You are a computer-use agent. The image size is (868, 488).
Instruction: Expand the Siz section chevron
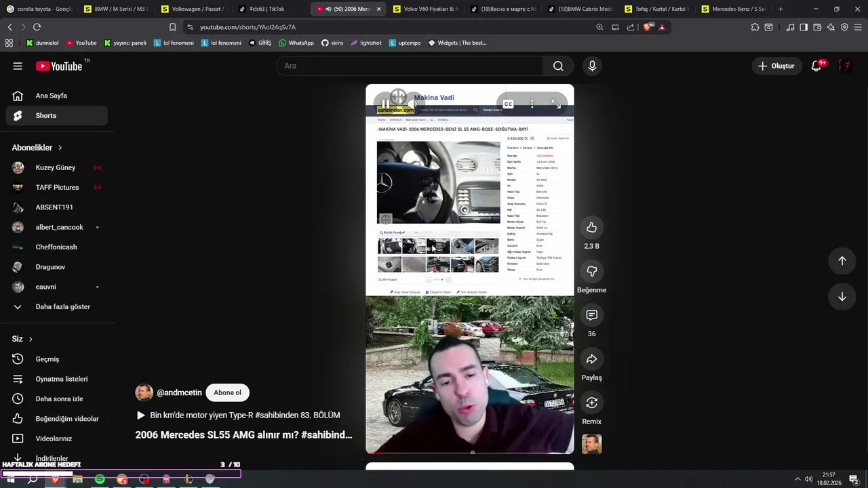pos(31,339)
